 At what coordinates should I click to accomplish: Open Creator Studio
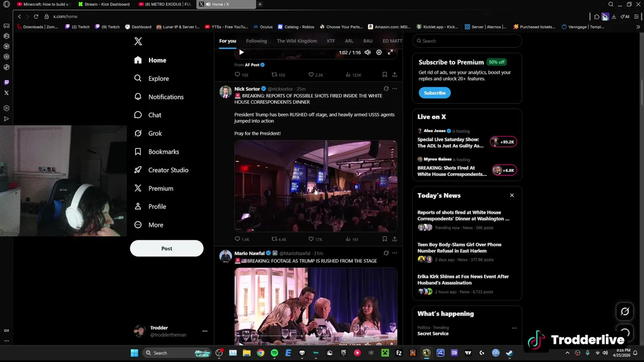tap(162, 170)
